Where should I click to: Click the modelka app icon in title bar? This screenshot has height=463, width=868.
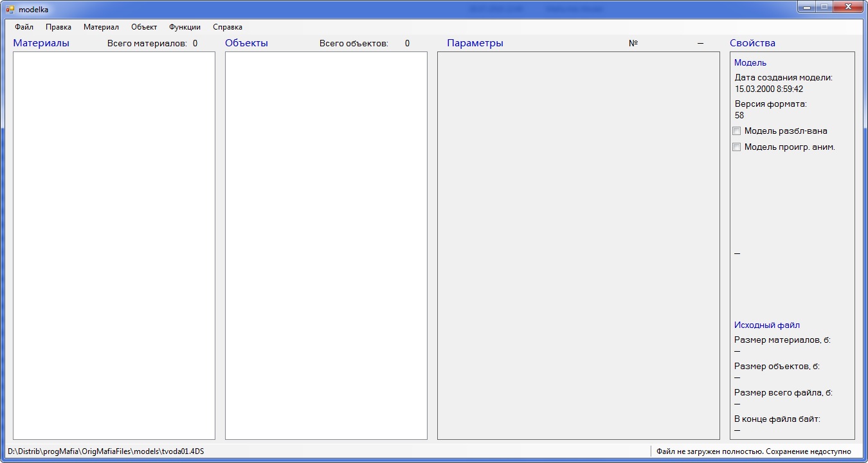(10, 10)
